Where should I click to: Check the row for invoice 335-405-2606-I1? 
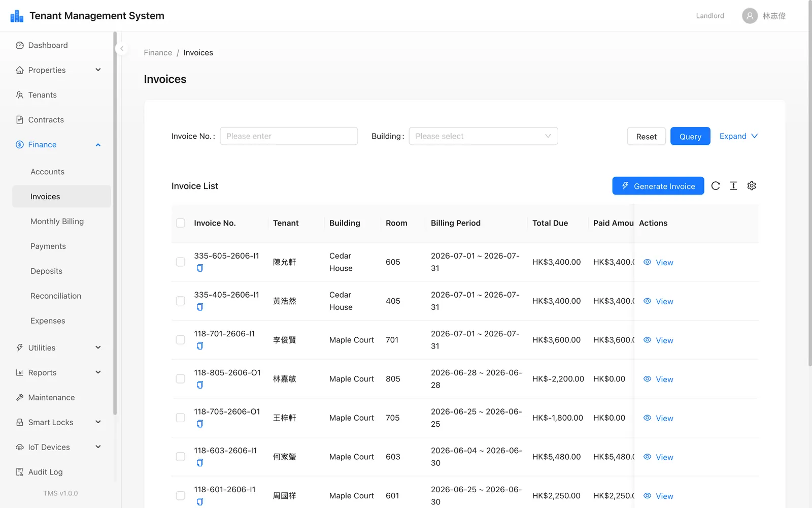(180, 301)
